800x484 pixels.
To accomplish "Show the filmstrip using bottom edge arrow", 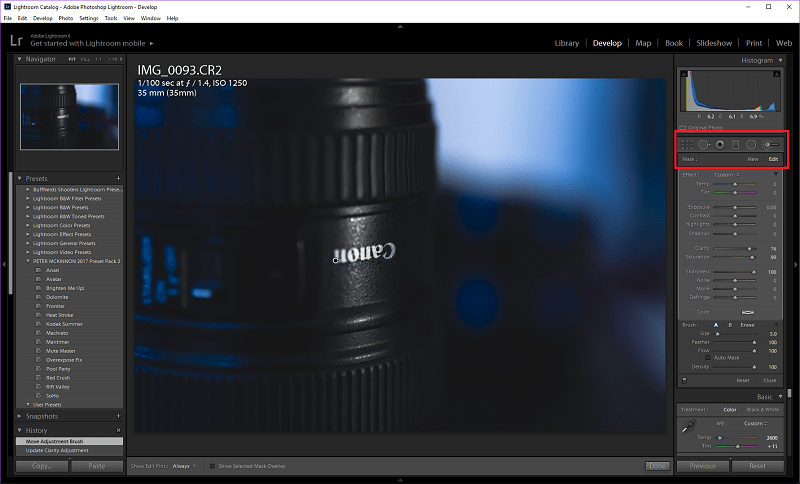I will coord(400,480).
